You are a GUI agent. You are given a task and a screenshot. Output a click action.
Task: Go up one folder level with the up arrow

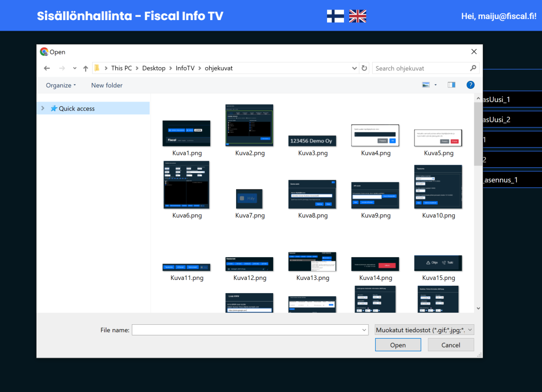point(86,68)
